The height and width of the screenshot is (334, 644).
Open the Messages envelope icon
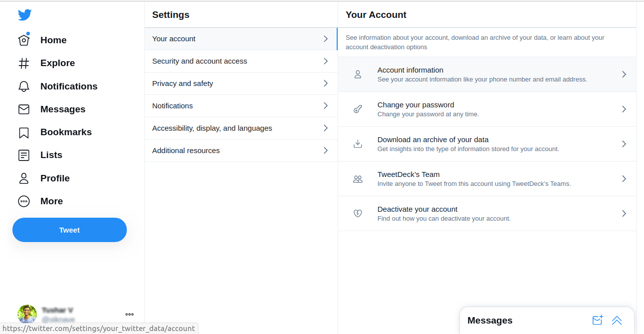coord(23,109)
